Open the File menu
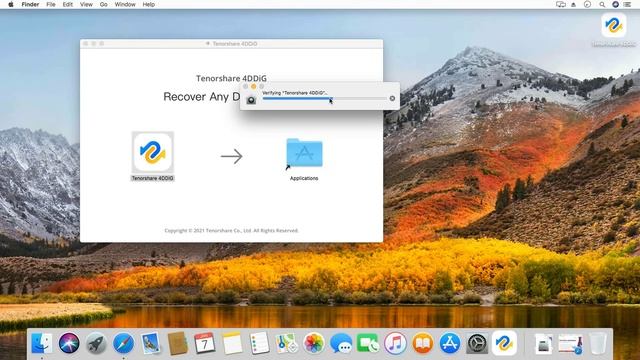 click(51, 4)
